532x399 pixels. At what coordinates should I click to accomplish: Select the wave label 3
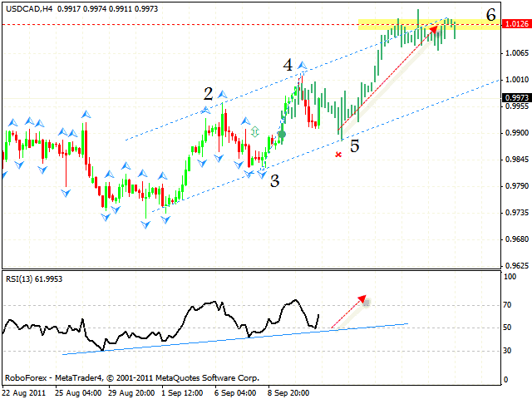pos(273,181)
